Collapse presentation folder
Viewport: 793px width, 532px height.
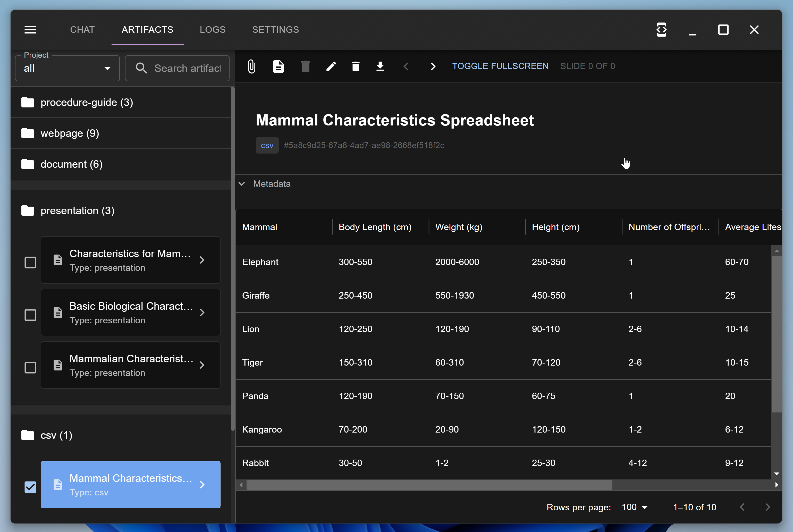pyautogui.click(x=121, y=210)
